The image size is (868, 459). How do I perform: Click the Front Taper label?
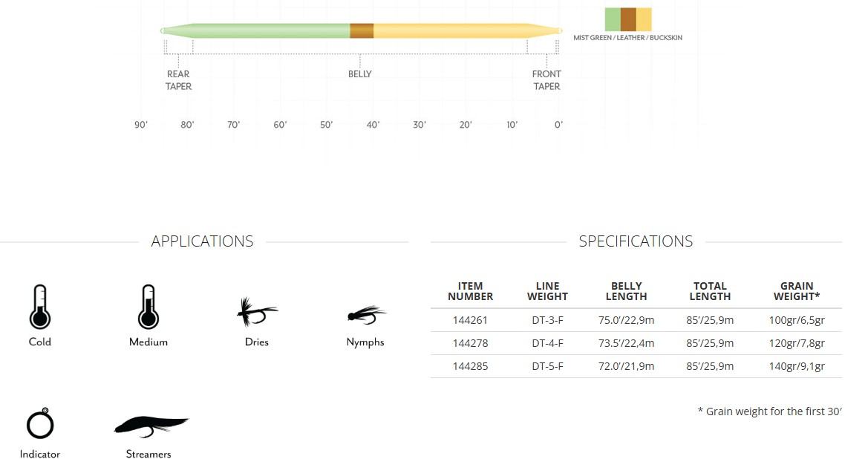(x=546, y=80)
